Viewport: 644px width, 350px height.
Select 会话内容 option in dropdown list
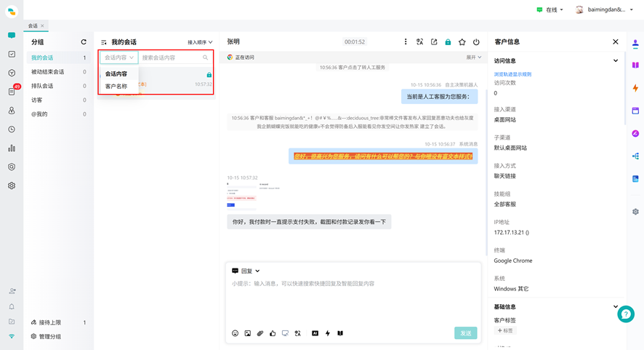(116, 74)
